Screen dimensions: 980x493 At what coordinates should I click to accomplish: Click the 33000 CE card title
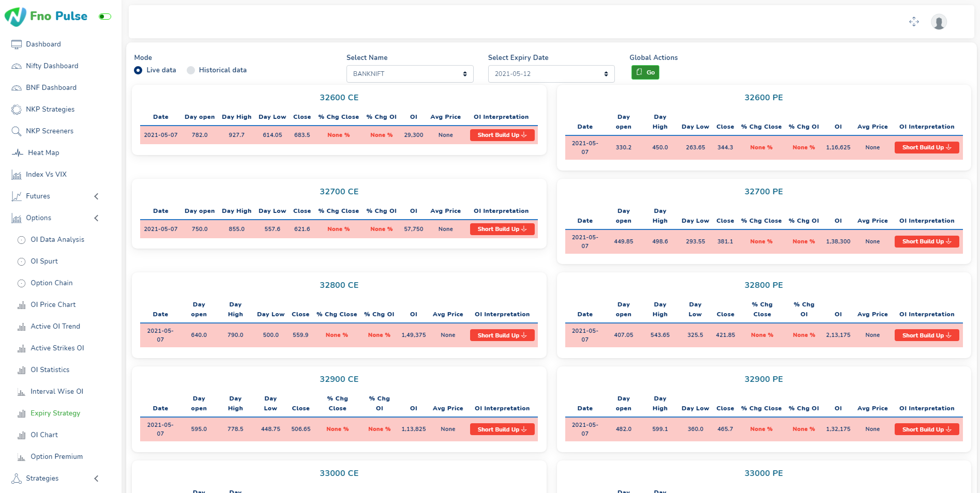pyautogui.click(x=339, y=473)
